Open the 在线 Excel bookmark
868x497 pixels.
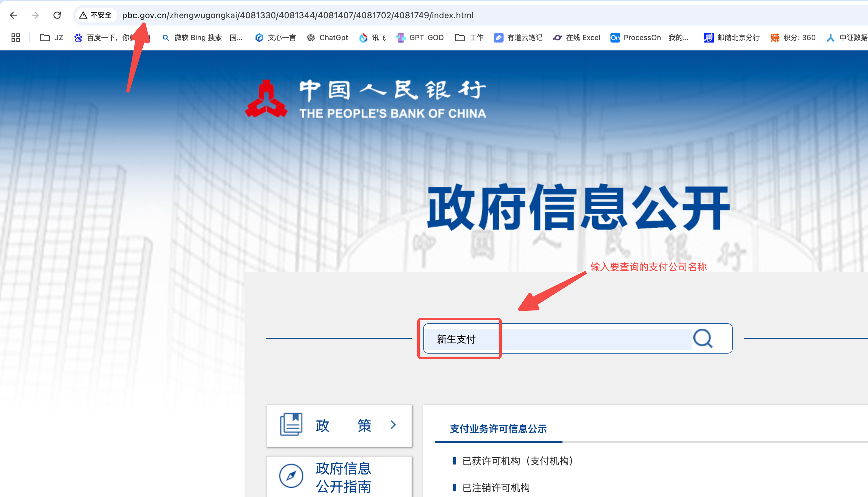(x=577, y=38)
